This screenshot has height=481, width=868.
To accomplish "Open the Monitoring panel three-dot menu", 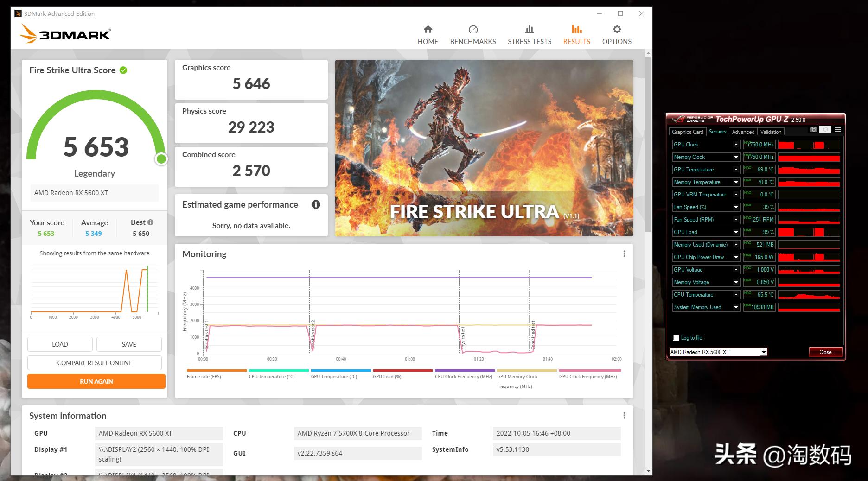I will pos(624,254).
